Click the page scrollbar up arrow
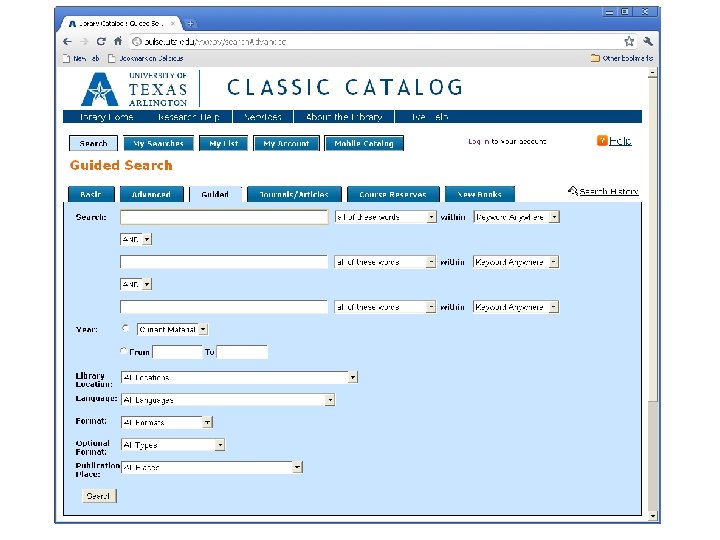720x540 pixels. click(652, 73)
